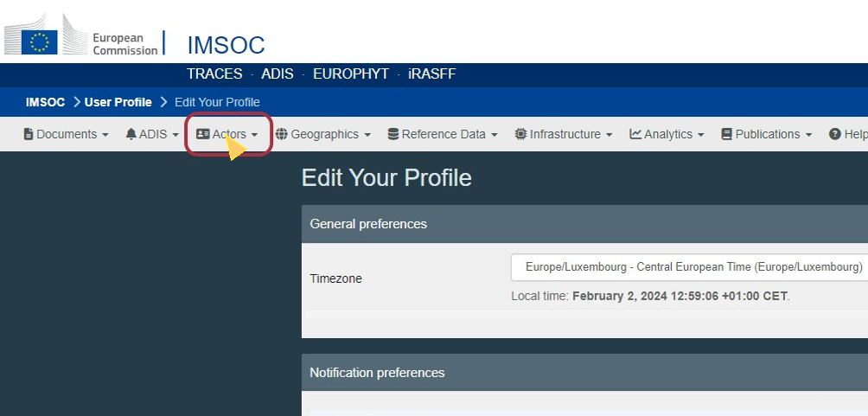Click the Publications book icon
The width and height of the screenshot is (868, 416).
tap(727, 134)
